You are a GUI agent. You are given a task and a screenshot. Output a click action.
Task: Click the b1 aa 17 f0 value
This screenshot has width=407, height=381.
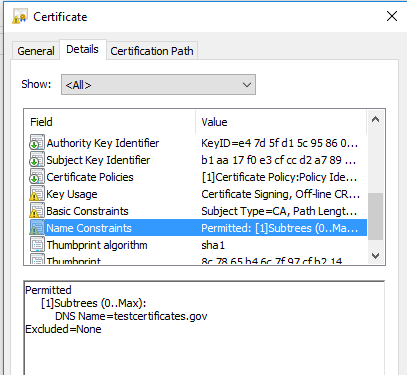[x=278, y=160]
